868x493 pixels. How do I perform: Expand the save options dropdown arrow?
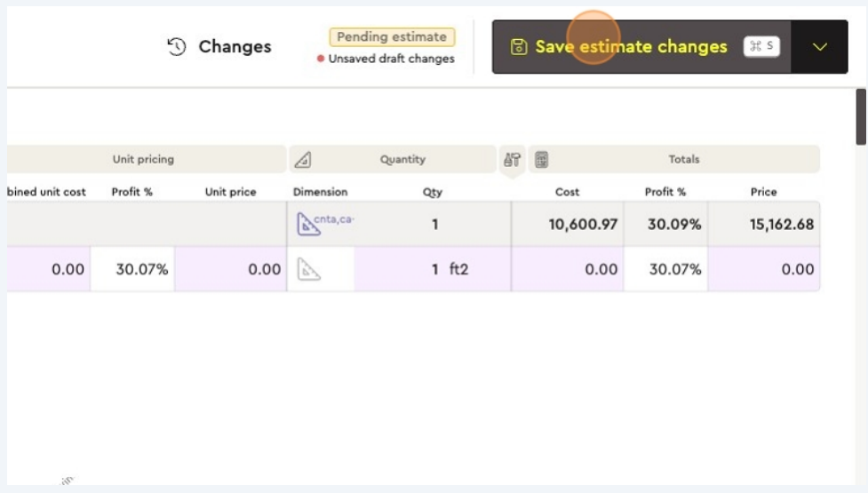[x=819, y=47]
